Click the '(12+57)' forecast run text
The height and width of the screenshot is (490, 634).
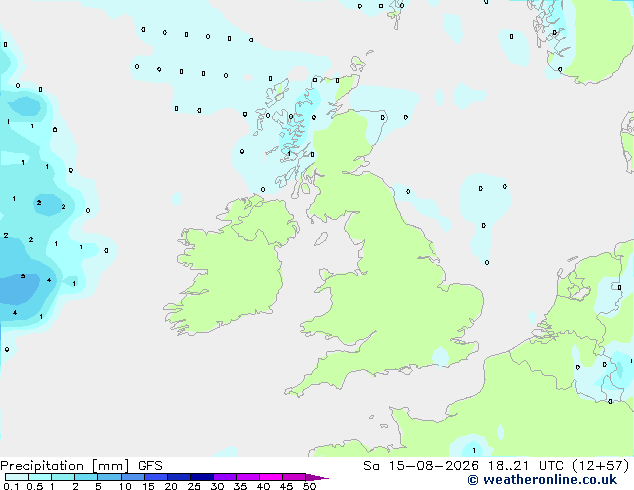(x=601, y=466)
